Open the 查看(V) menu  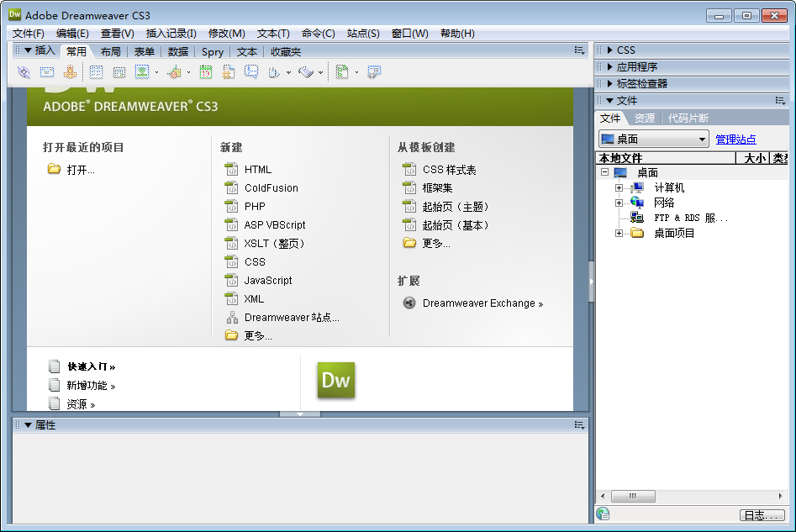point(118,34)
